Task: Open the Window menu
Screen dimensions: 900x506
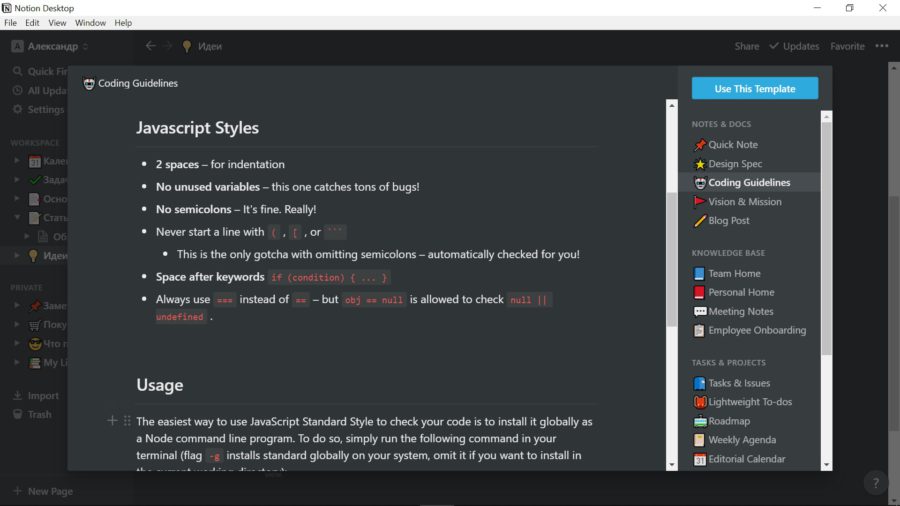Action: (x=90, y=23)
